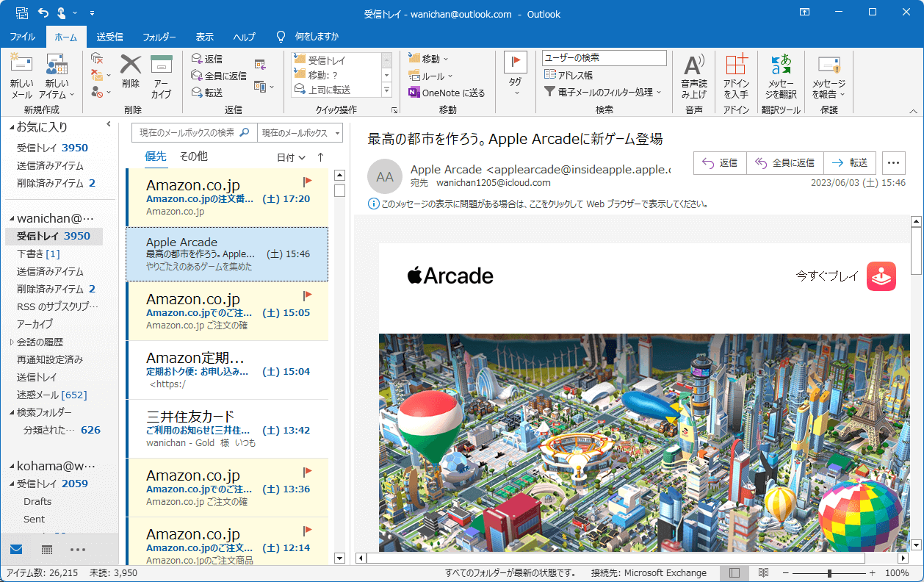Open the タグ flag menu

coord(516,74)
